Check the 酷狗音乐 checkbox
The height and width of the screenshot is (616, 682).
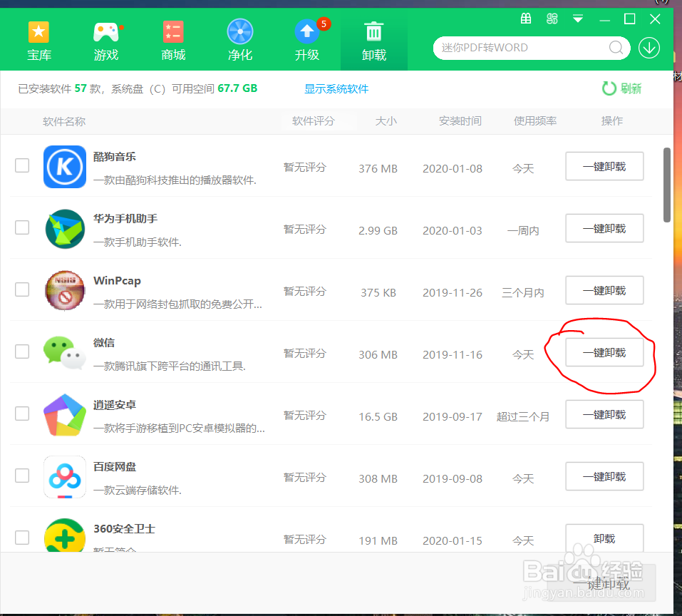[22, 165]
